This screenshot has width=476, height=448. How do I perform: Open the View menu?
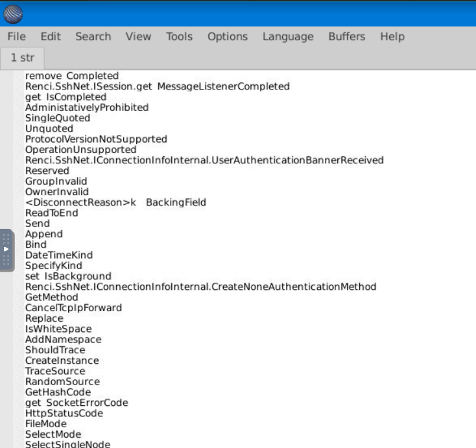[x=138, y=37]
